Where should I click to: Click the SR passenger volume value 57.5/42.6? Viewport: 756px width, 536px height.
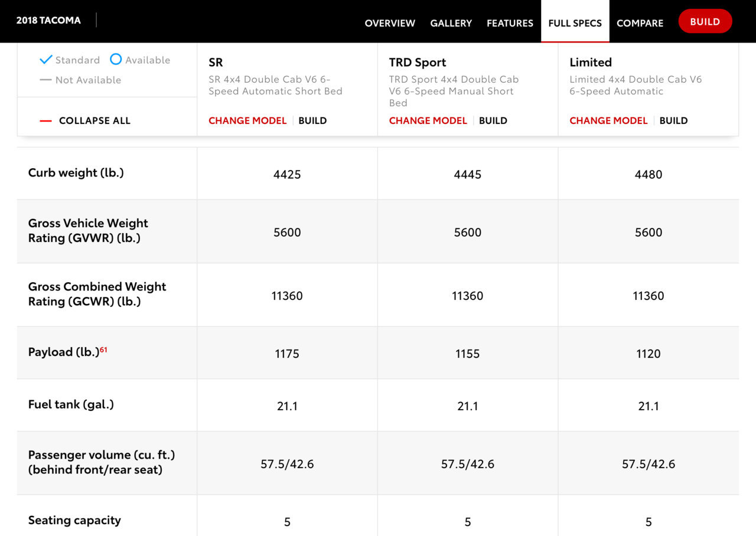[x=287, y=464]
